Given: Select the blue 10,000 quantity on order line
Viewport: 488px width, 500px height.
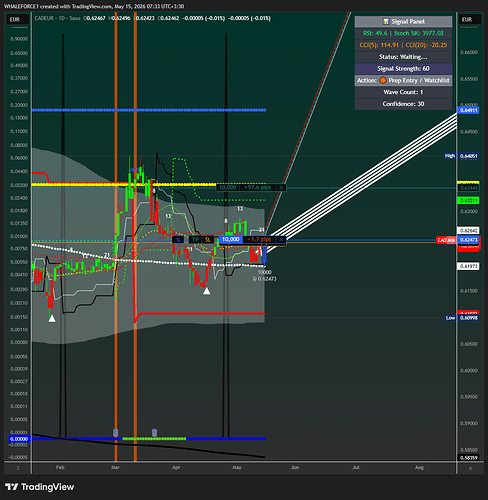Looking at the screenshot, I should [x=230, y=239].
